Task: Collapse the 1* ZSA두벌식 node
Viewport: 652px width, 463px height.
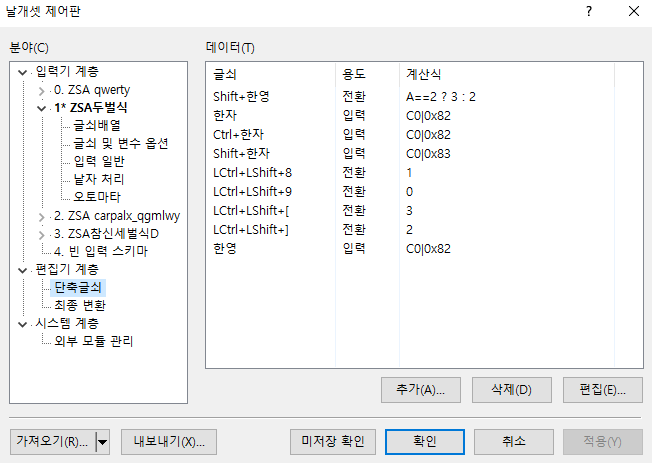Action: tap(42, 107)
